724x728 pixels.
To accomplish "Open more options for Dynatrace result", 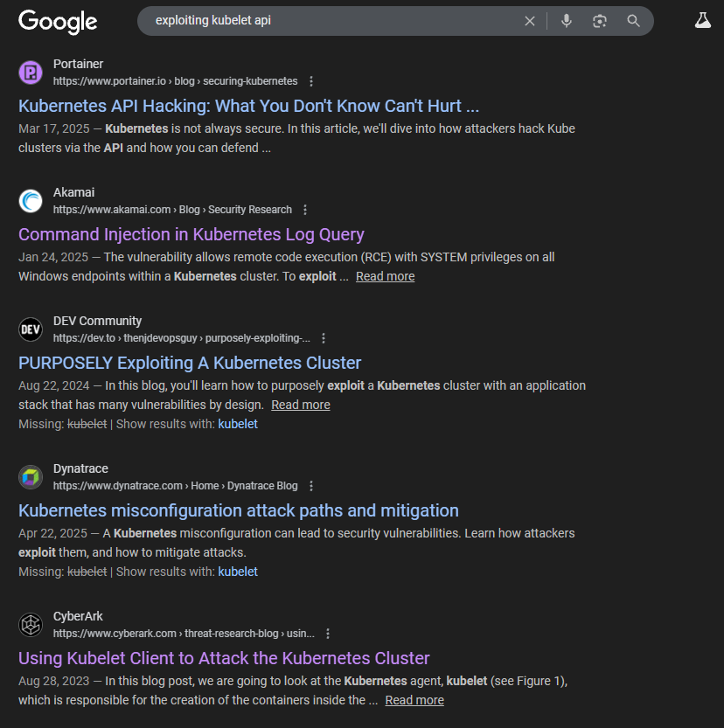I will 311,486.
